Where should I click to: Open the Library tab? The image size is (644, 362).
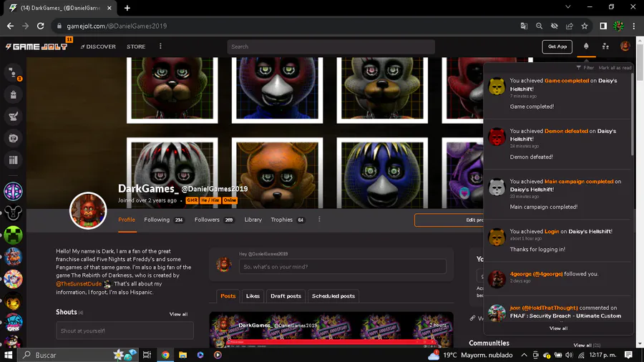[253, 220]
